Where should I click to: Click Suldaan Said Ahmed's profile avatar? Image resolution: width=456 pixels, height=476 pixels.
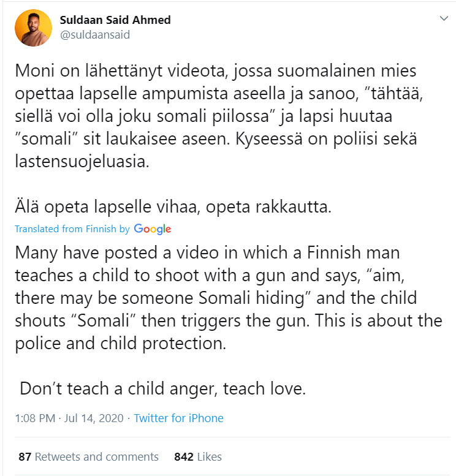click(32, 28)
